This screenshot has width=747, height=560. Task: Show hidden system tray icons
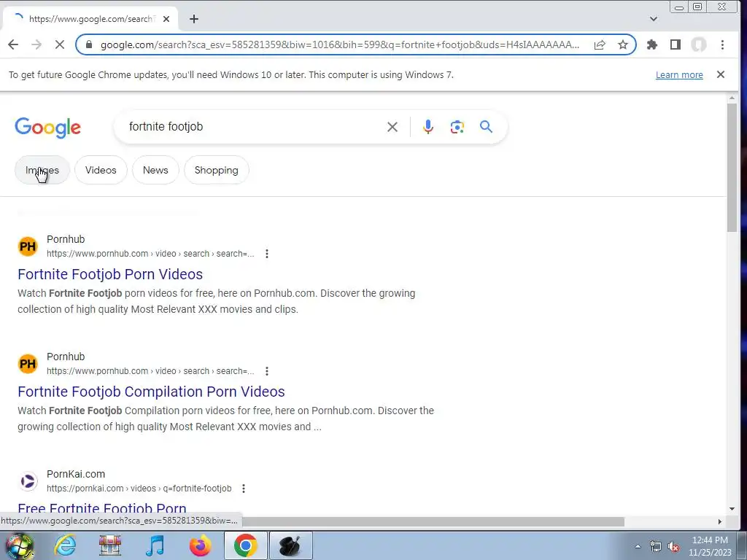click(638, 546)
